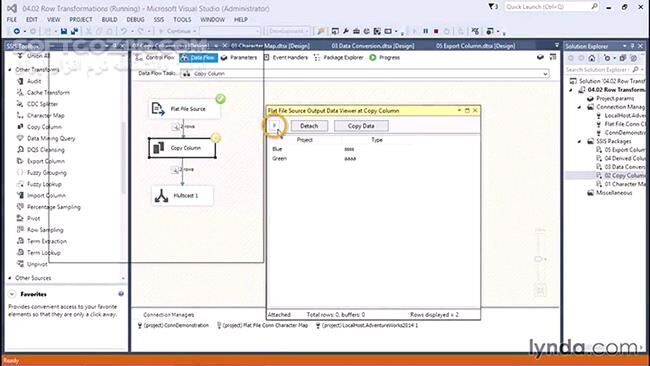Select the Flat File Conn Character Map connection manager

pos(262,325)
